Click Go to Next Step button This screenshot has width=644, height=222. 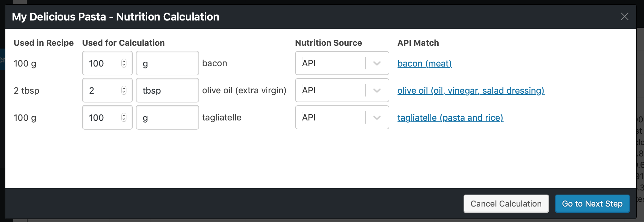[x=592, y=204]
